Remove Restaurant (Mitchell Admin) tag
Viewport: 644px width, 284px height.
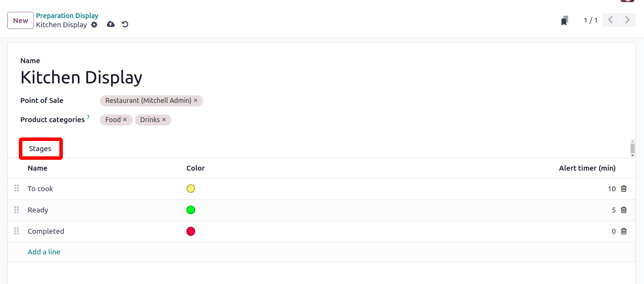(x=196, y=100)
